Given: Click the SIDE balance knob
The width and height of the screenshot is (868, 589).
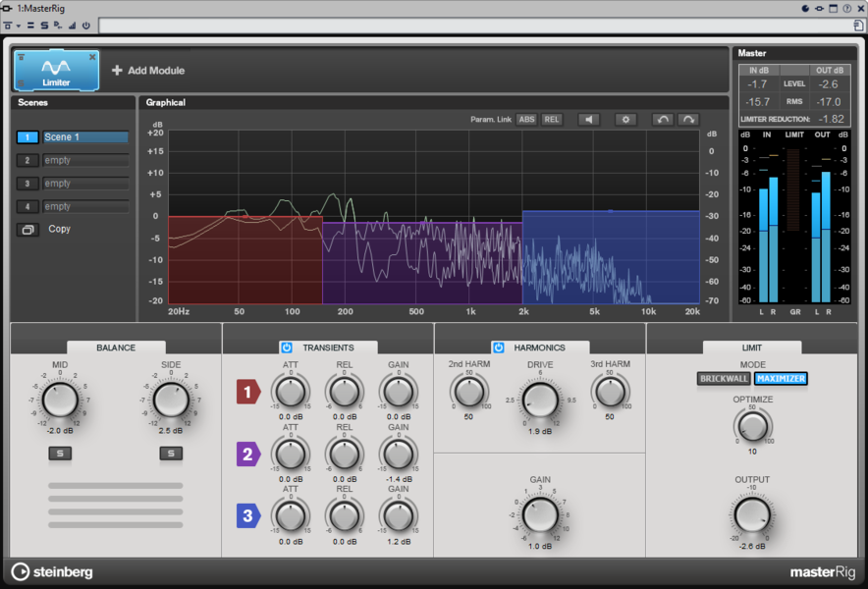Looking at the screenshot, I should point(171,400).
